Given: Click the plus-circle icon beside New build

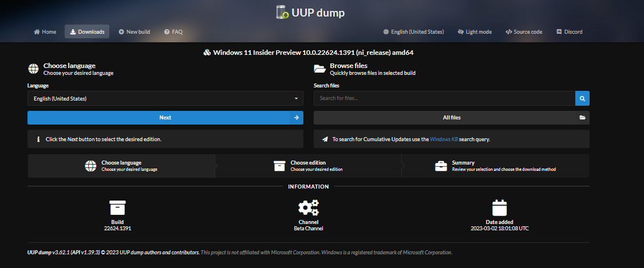Looking at the screenshot, I should coord(121,31).
